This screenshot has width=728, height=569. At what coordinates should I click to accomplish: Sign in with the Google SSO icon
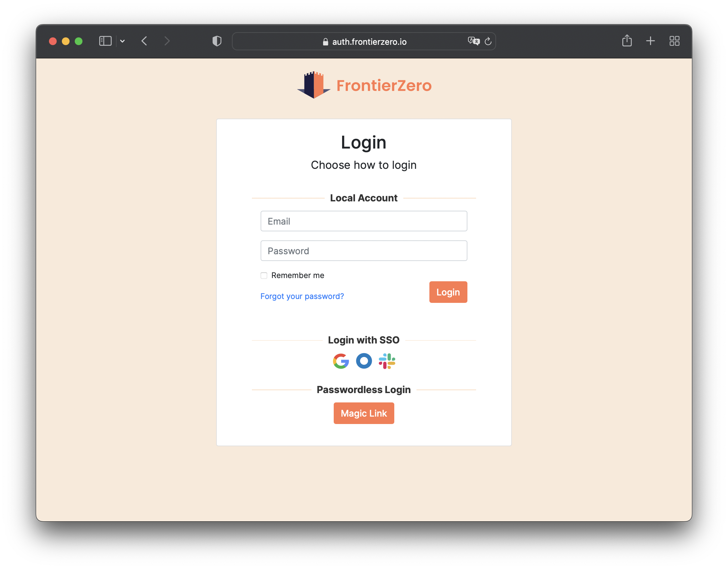[341, 361]
